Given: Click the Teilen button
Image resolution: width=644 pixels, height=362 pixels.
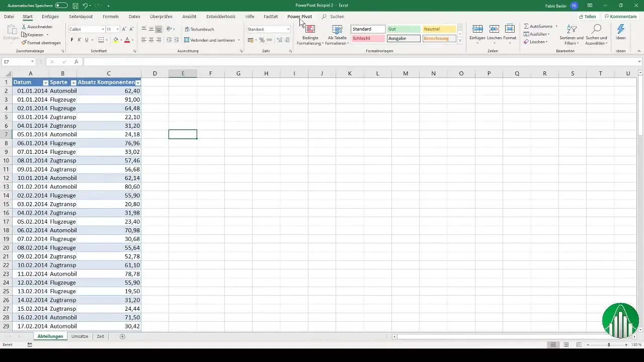Looking at the screenshot, I should point(587,17).
